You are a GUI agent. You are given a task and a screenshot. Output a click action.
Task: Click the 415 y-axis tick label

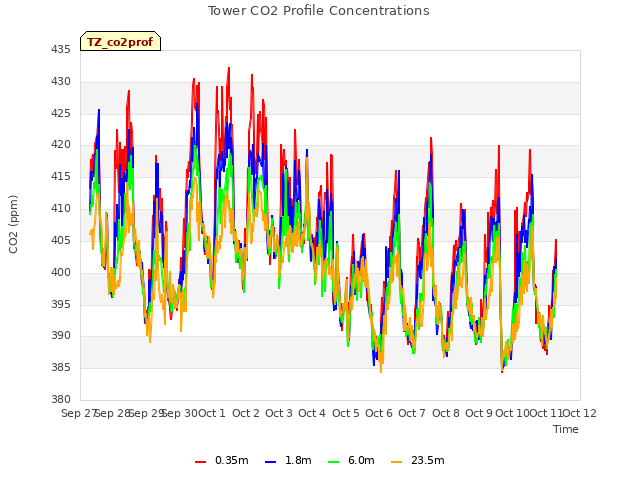[61, 176]
